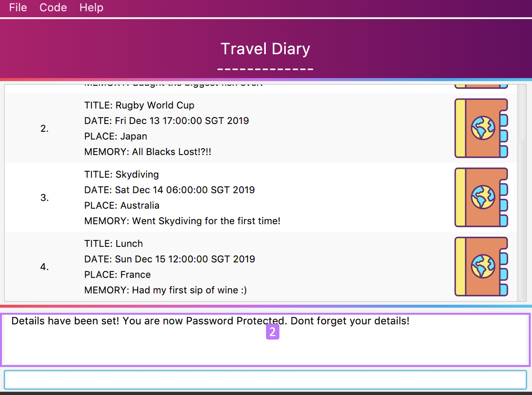Click entry number 3. label
Screen dimensions: 532x395
[x=44, y=197]
